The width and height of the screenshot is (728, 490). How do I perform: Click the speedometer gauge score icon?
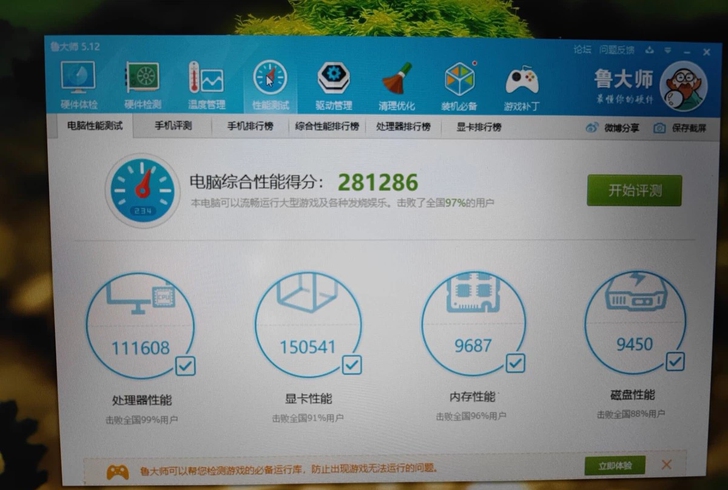143,190
